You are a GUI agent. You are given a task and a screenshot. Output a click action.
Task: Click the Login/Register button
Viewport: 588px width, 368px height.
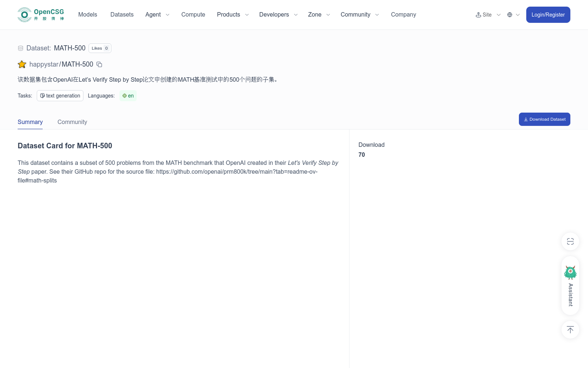click(548, 15)
